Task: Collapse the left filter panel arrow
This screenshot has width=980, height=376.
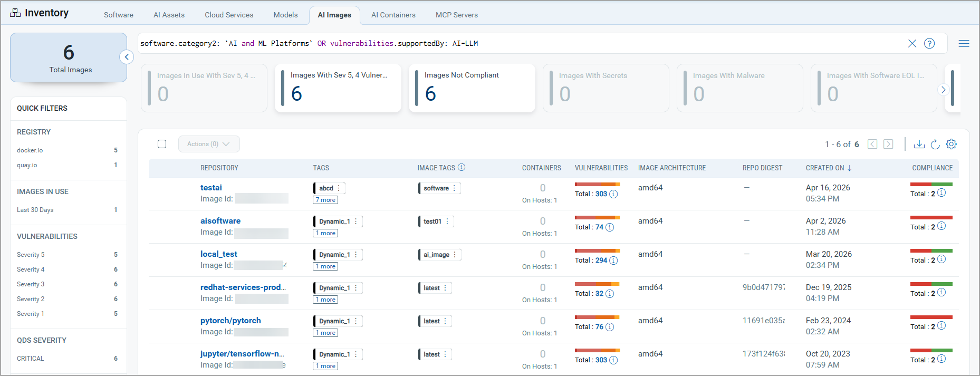Action: point(127,57)
